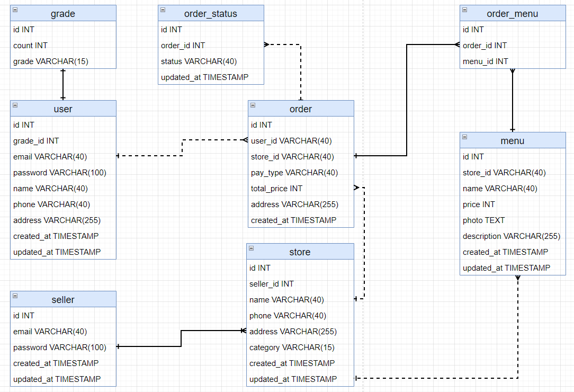This screenshot has width=574, height=392.
Task: Select the order table title bar
Action: [301, 109]
